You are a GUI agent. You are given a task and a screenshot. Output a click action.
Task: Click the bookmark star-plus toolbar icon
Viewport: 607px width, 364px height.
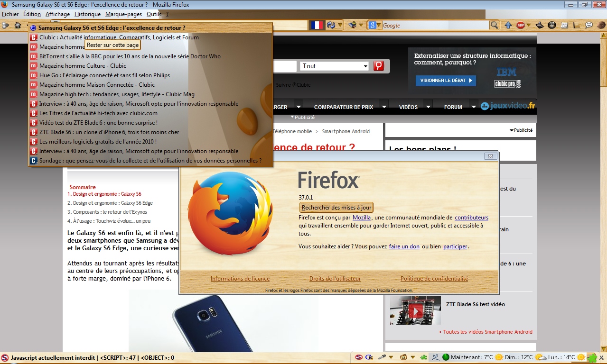pyautogui.click(x=352, y=25)
